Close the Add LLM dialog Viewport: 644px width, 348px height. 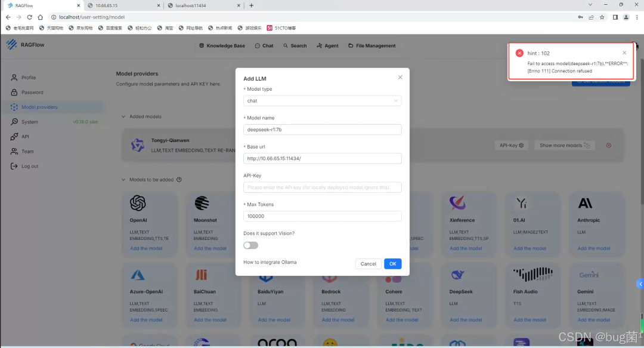[400, 78]
